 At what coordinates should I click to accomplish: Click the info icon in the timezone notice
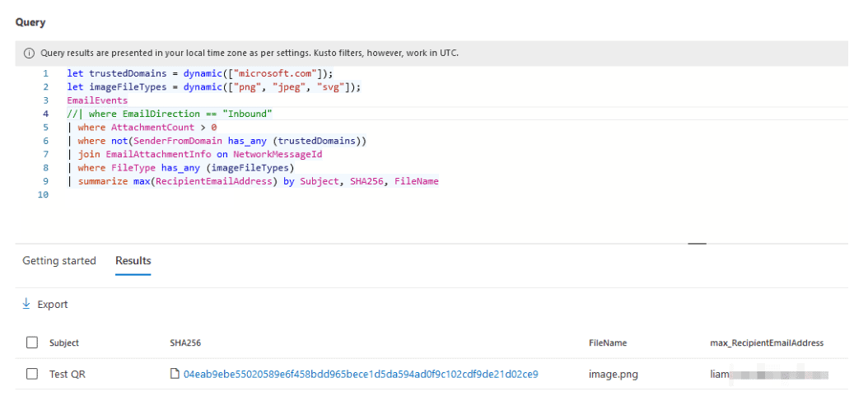[29, 54]
